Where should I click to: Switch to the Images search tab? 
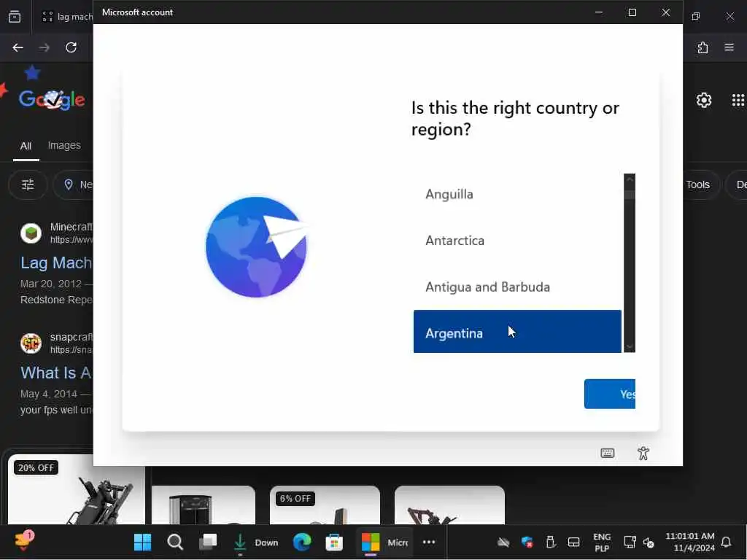64,145
